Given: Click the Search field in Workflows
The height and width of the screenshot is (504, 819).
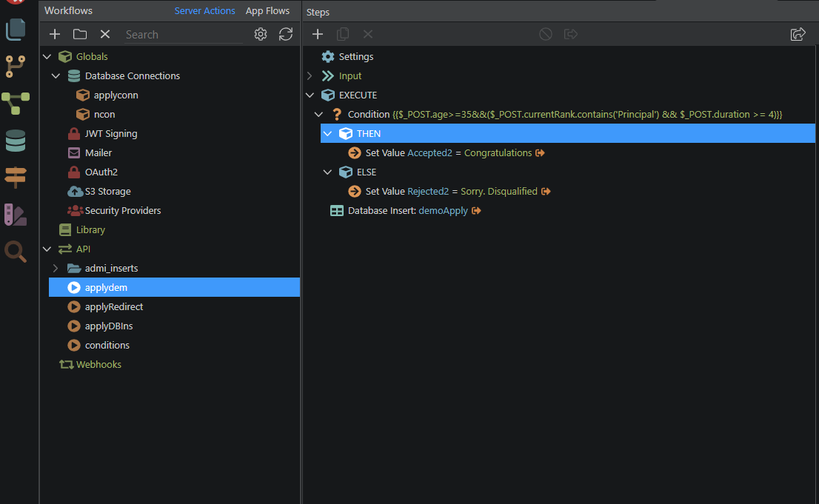Looking at the screenshot, I should (x=181, y=34).
